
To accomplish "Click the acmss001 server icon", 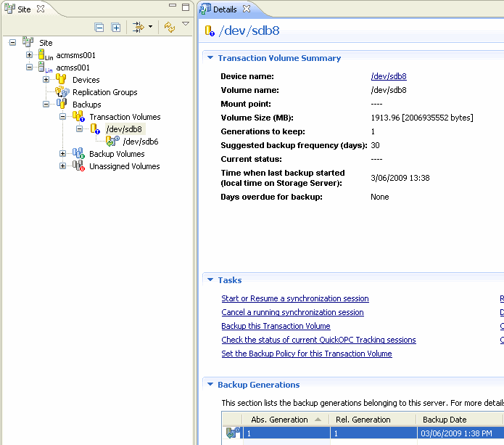I will pyautogui.click(x=45, y=68).
